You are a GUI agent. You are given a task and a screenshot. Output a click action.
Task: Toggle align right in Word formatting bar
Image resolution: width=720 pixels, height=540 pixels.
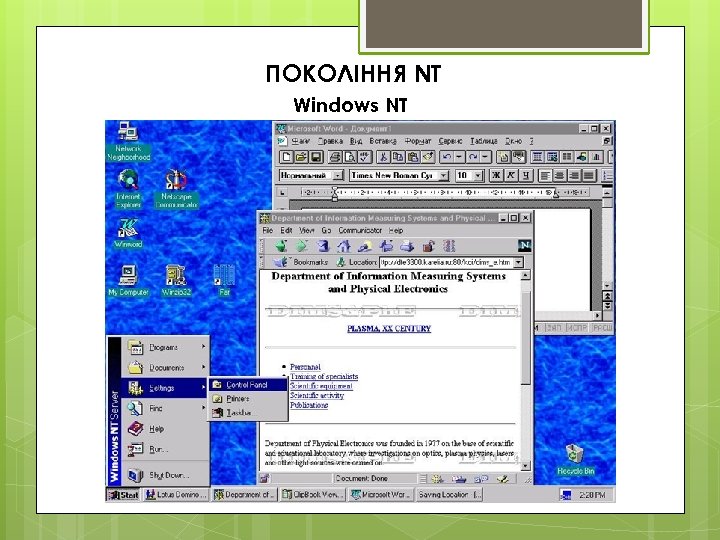574,175
